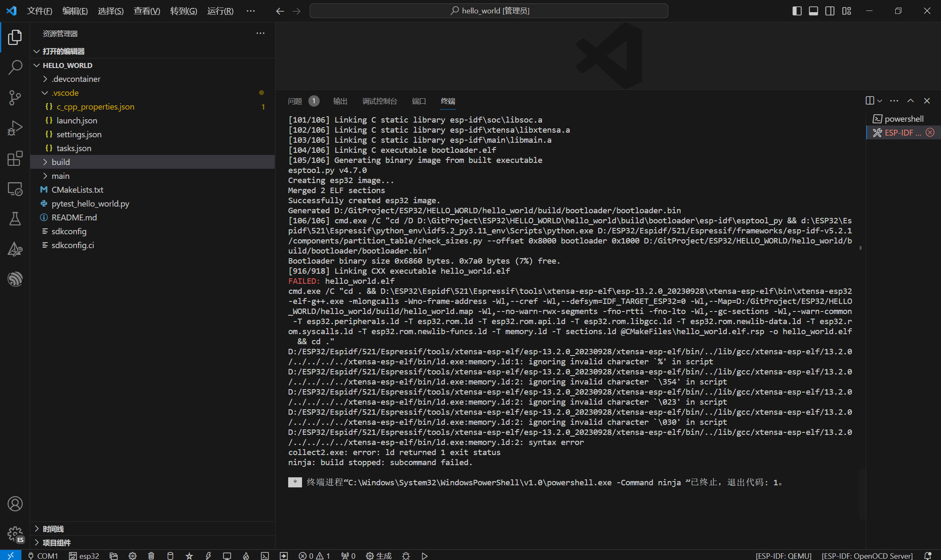Image resolution: width=941 pixels, height=560 pixels.
Task: Open the 文件(F) menu
Action: (39, 11)
